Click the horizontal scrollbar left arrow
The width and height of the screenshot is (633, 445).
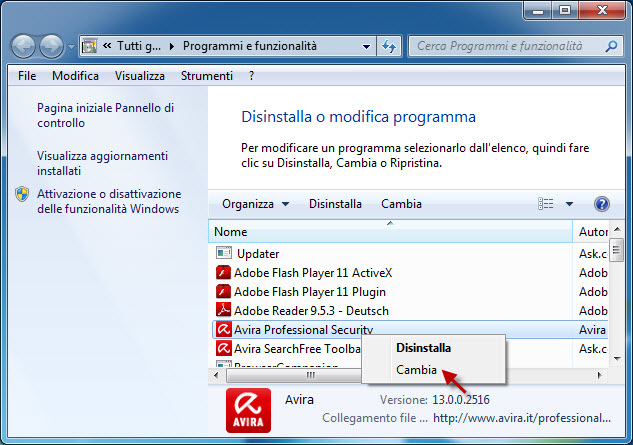217,375
